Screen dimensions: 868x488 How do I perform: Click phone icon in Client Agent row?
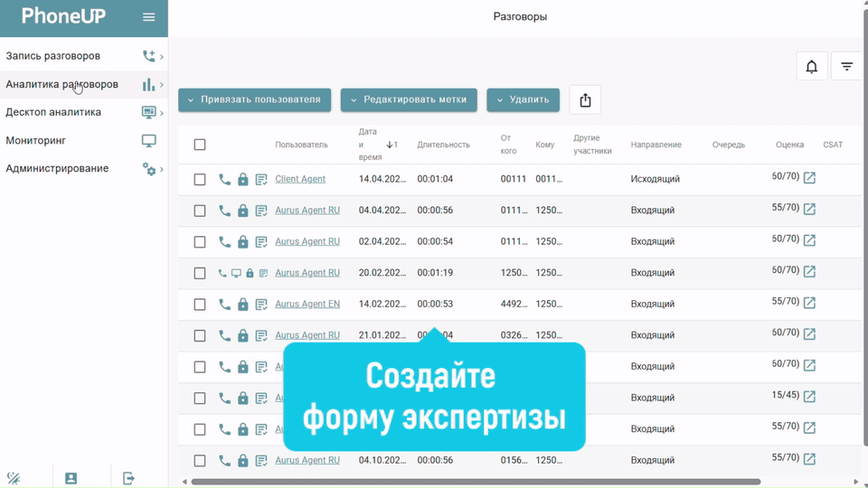coord(224,179)
